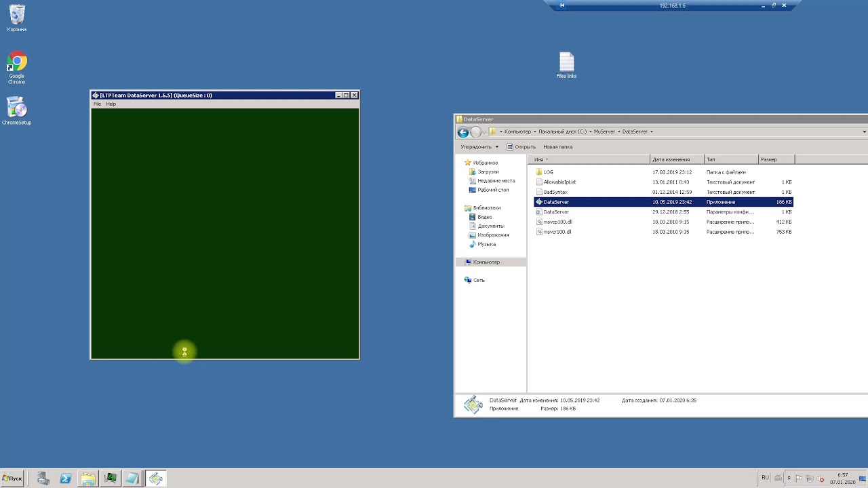This screenshot has width=868, height=488.
Task: Open the Explorer folder taskbar button
Action: point(88,479)
